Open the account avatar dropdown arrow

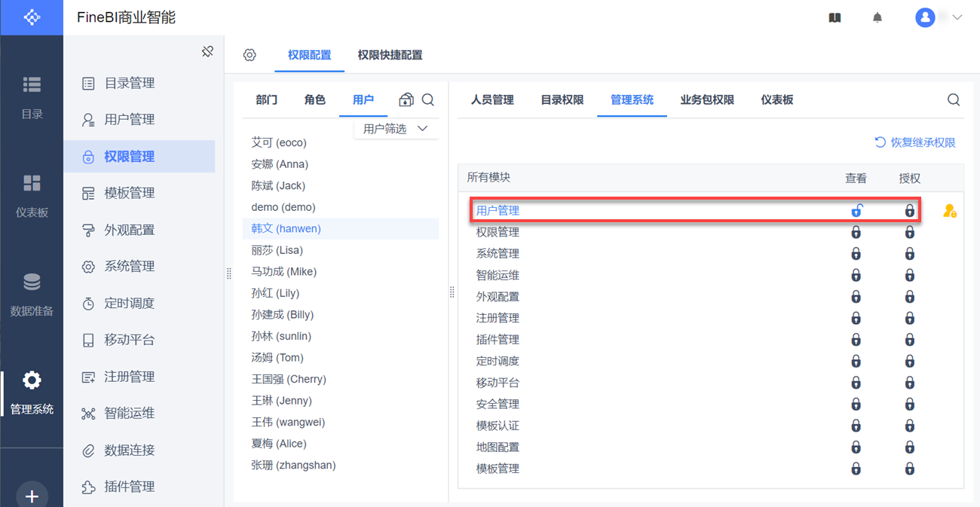coord(957,17)
